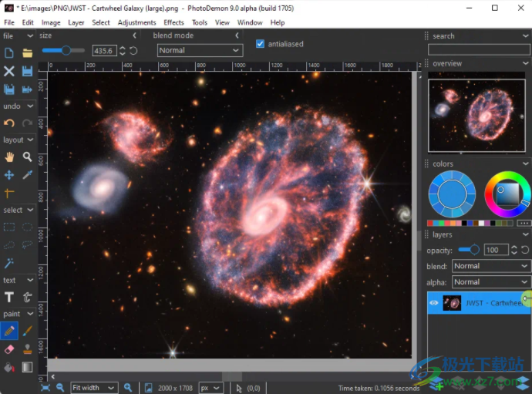Select the Pencil tool
The image size is (532, 394).
(9, 331)
